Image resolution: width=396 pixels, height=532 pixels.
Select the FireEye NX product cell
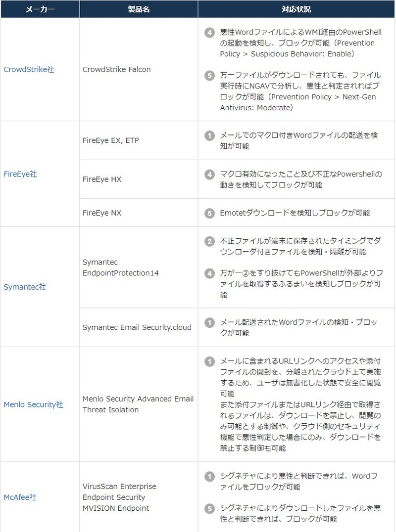pyautogui.click(x=102, y=213)
